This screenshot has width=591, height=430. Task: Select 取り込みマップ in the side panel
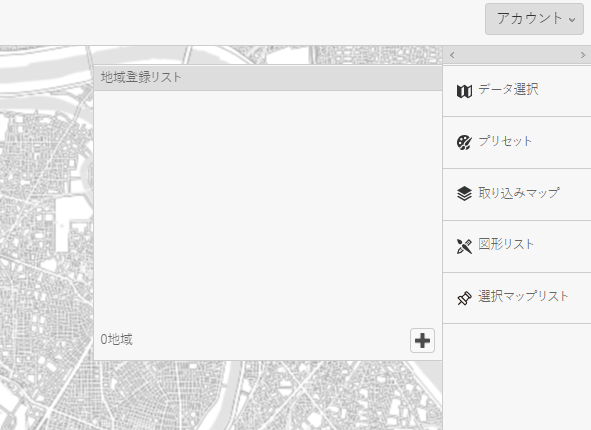click(x=517, y=194)
